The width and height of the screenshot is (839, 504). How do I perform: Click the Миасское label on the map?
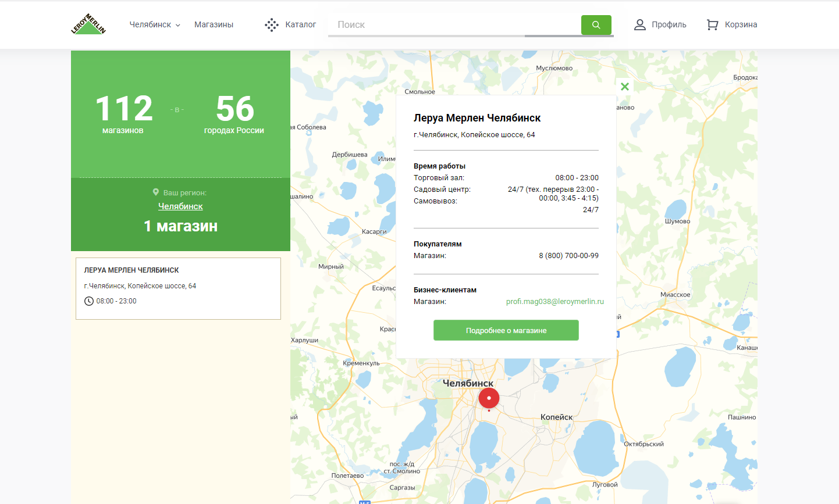click(676, 295)
